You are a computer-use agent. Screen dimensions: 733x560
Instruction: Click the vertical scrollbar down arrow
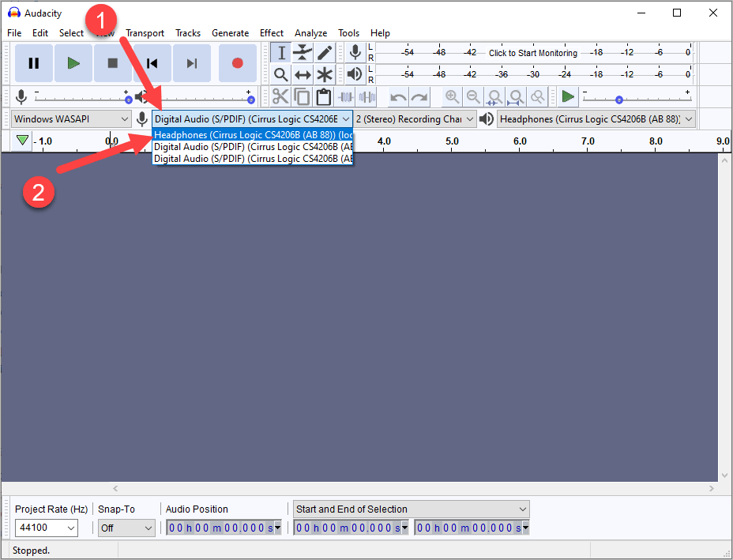click(724, 475)
